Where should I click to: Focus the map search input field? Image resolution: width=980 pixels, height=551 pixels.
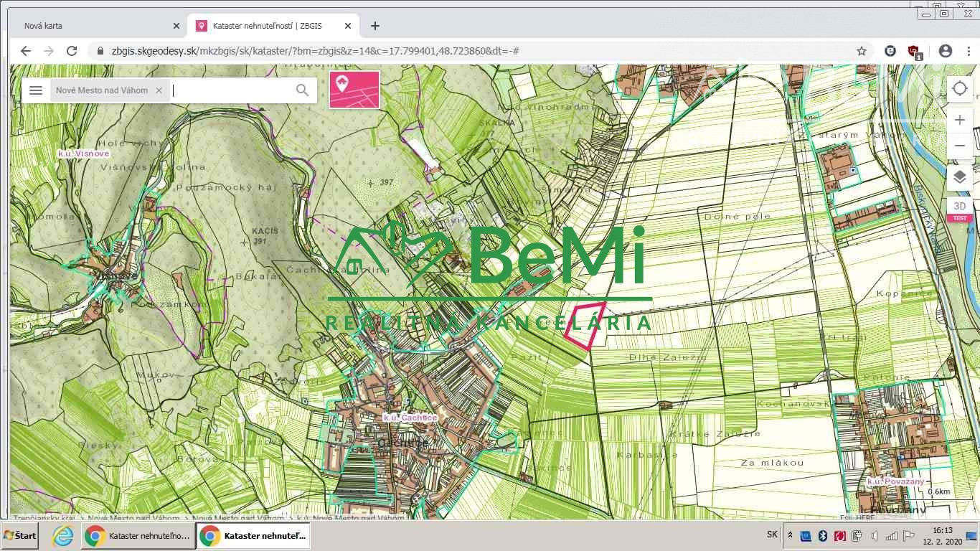point(231,90)
